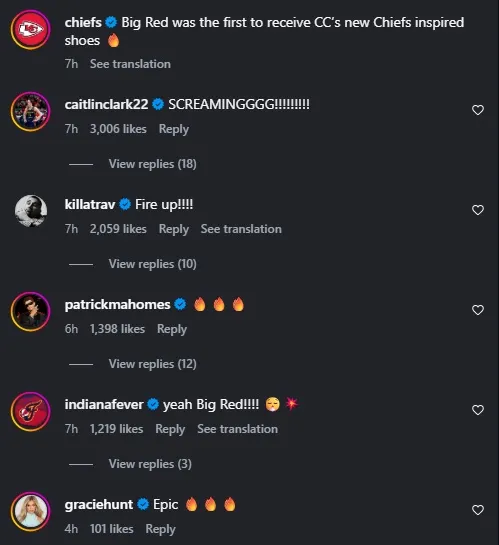Expand View replies (12) under patrickmahomes
This screenshot has height=545, width=499.
pos(153,364)
